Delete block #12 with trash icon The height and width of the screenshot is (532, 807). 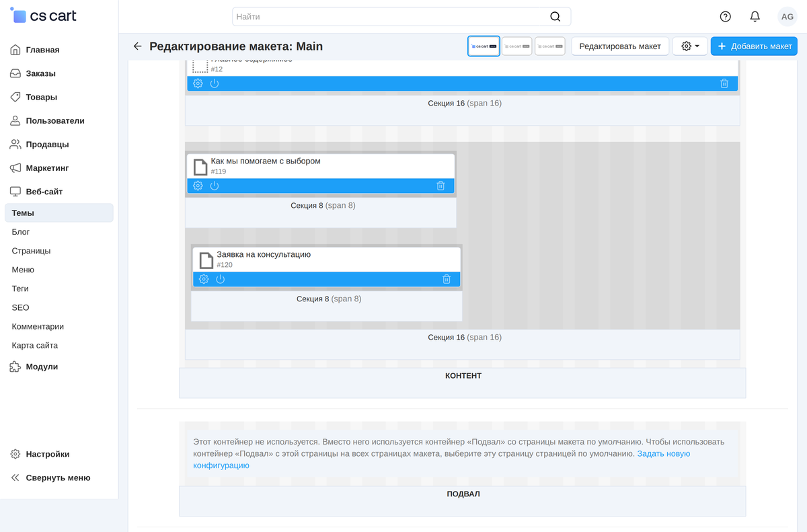point(724,83)
